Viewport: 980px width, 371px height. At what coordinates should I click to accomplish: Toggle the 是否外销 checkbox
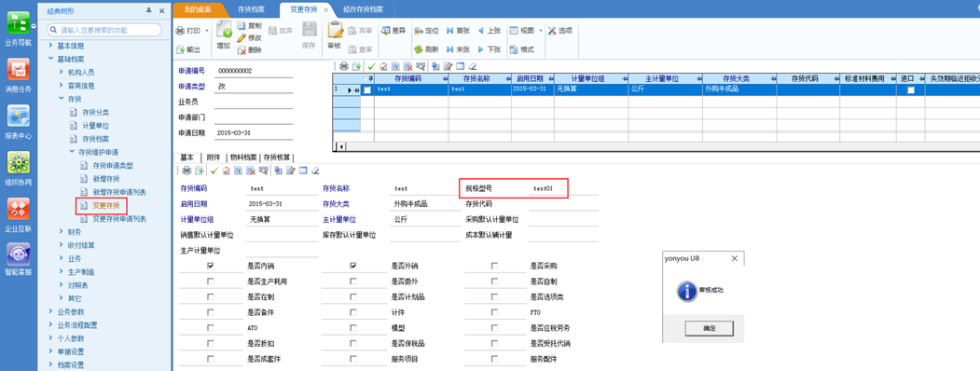[x=353, y=266]
